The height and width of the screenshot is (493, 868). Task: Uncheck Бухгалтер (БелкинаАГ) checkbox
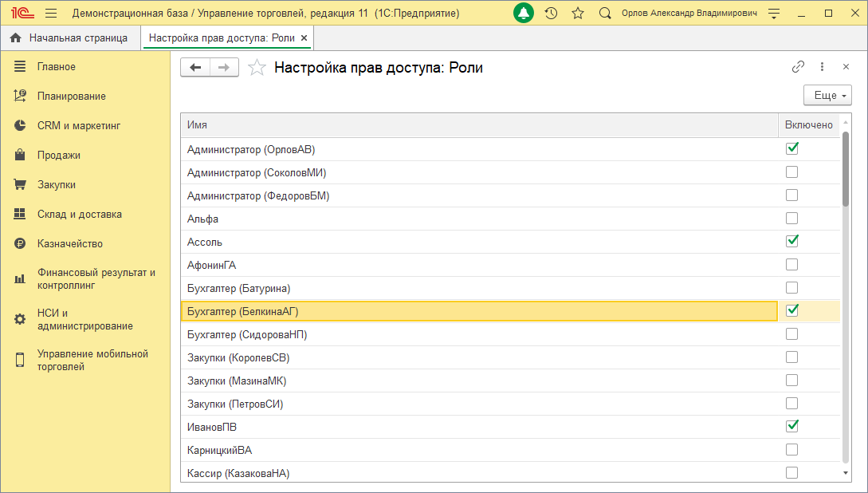coord(792,310)
